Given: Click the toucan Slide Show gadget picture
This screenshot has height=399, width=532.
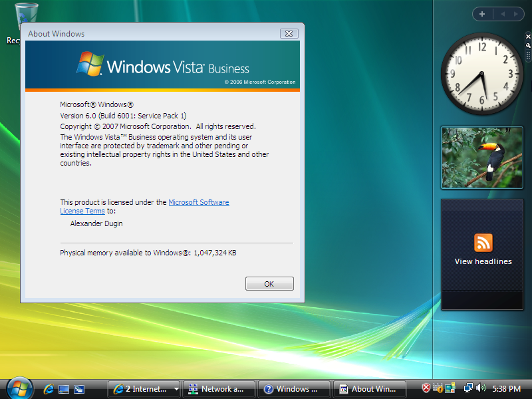Looking at the screenshot, I should coord(482,158).
